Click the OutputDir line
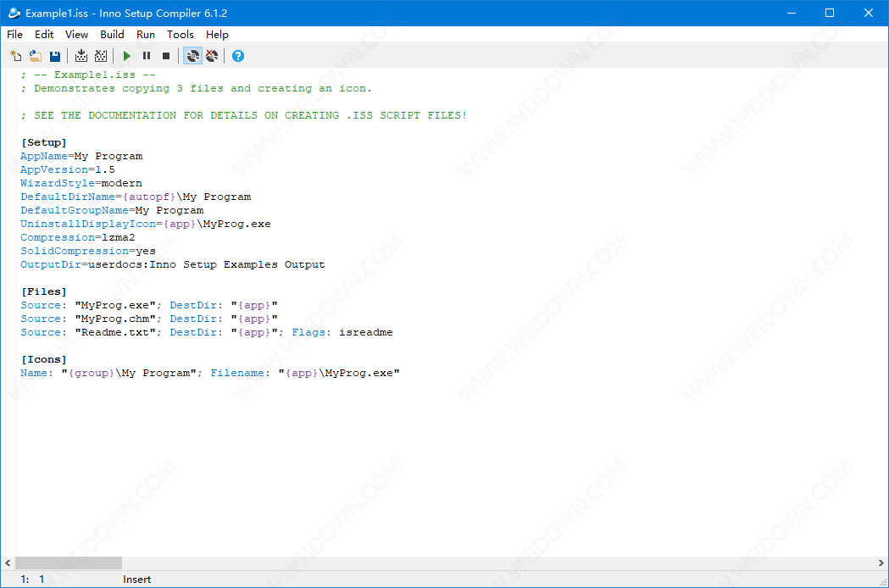This screenshot has width=889, height=588. point(173,265)
